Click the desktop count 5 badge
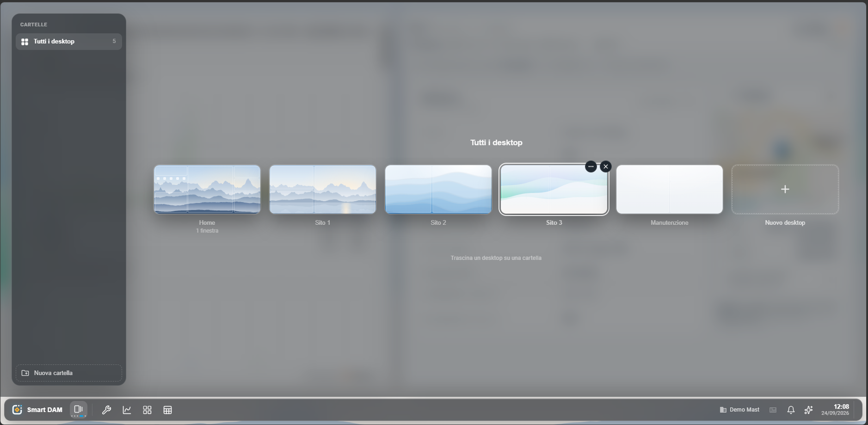868x425 pixels. (x=114, y=41)
